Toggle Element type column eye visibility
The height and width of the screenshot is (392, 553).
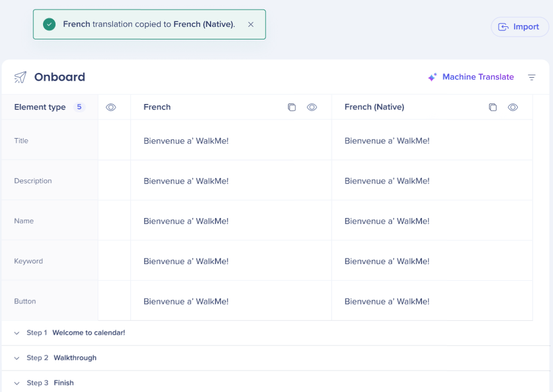tap(111, 108)
